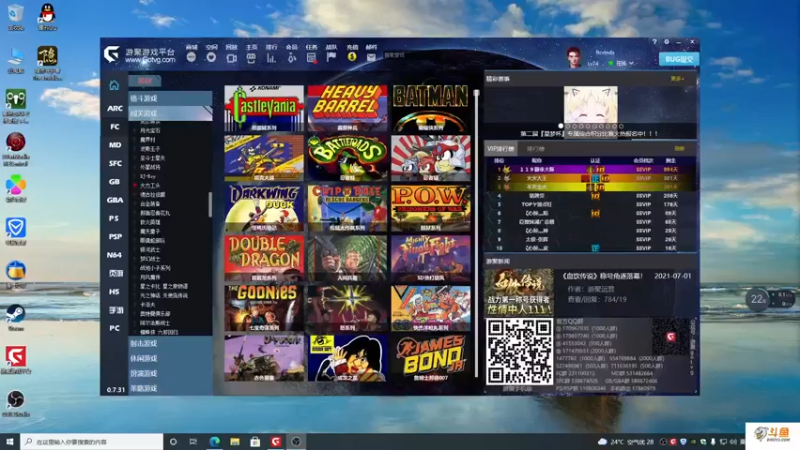Open the James Bond Jr thumbnail

431,358
